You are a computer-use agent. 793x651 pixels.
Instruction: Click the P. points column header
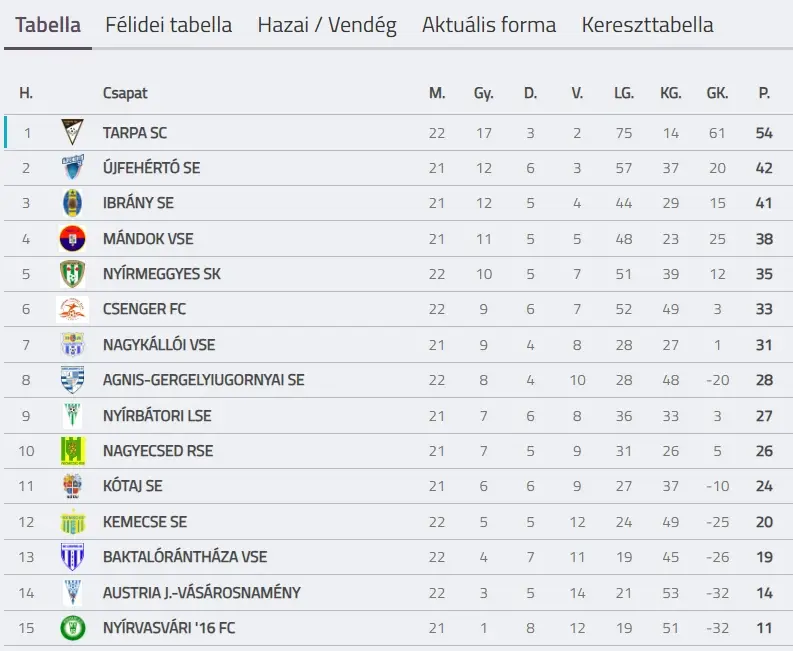764,93
